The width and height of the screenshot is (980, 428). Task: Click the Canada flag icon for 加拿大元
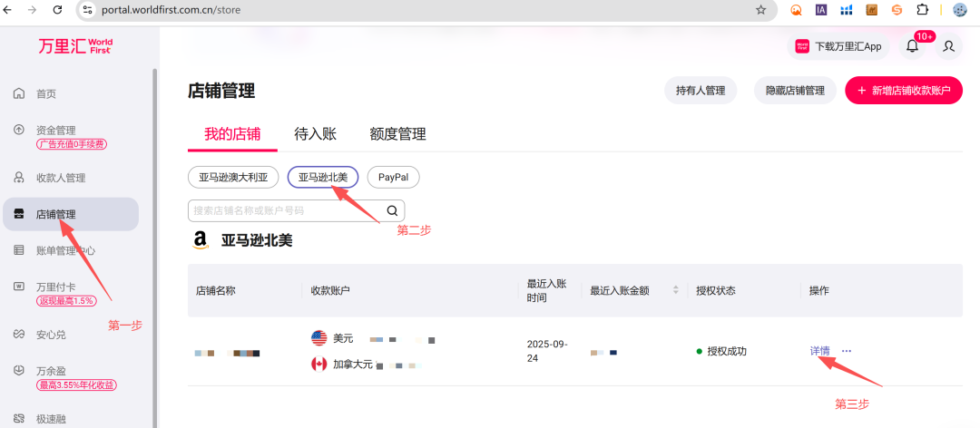[x=318, y=364]
